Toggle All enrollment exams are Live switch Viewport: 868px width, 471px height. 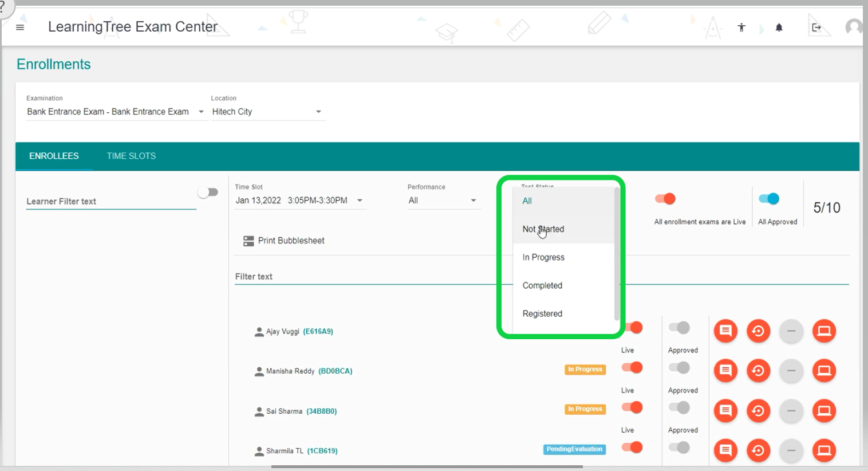pos(665,199)
